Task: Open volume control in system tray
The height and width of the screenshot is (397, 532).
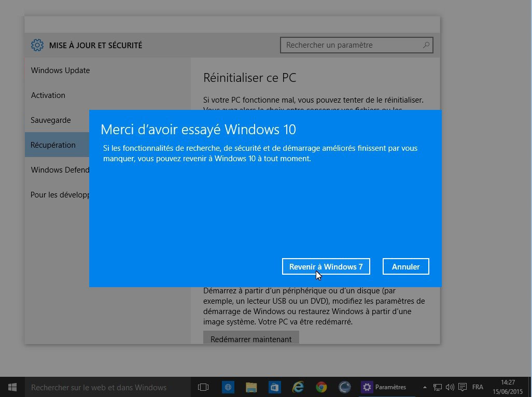Action: tap(450, 387)
